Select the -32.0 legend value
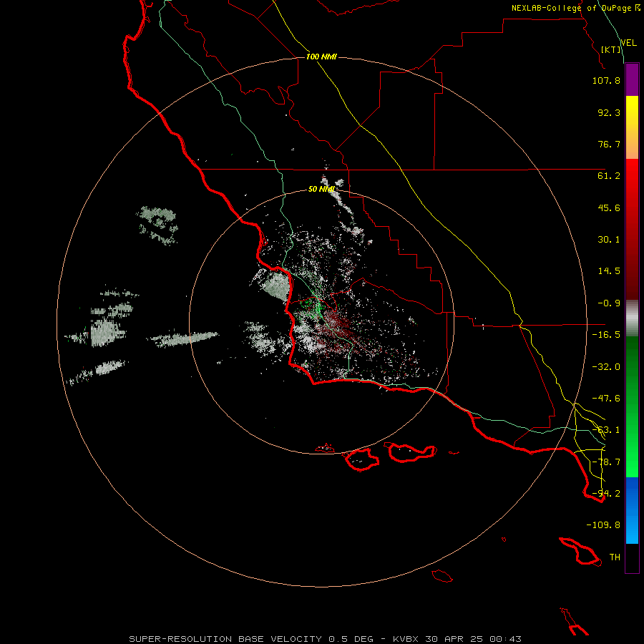 (x=606, y=367)
